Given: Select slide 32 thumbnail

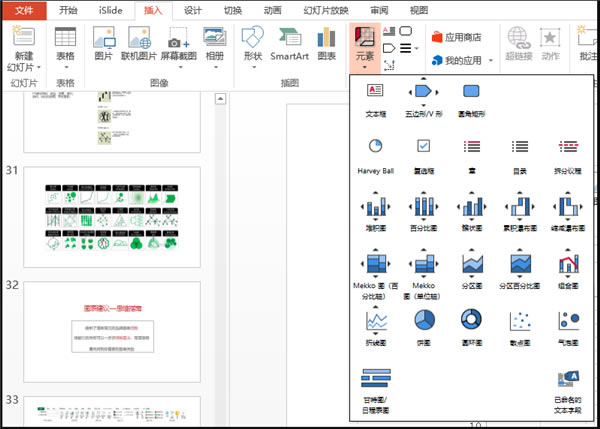Looking at the screenshot, I should coord(112,332).
